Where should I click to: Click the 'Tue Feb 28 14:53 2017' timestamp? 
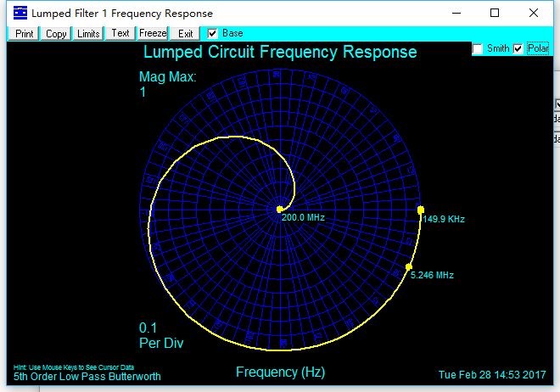click(492, 375)
